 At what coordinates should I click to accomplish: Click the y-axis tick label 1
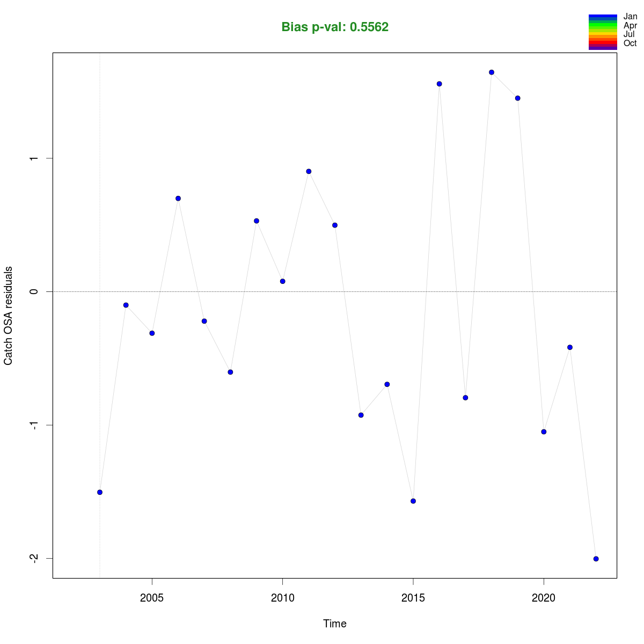(x=34, y=158)
